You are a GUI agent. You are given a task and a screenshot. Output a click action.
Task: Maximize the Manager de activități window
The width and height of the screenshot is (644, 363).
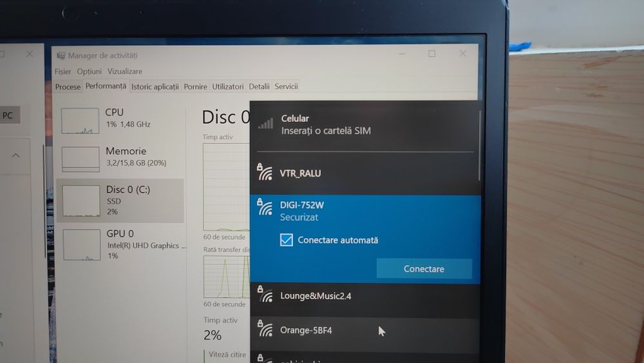[431, 54]
